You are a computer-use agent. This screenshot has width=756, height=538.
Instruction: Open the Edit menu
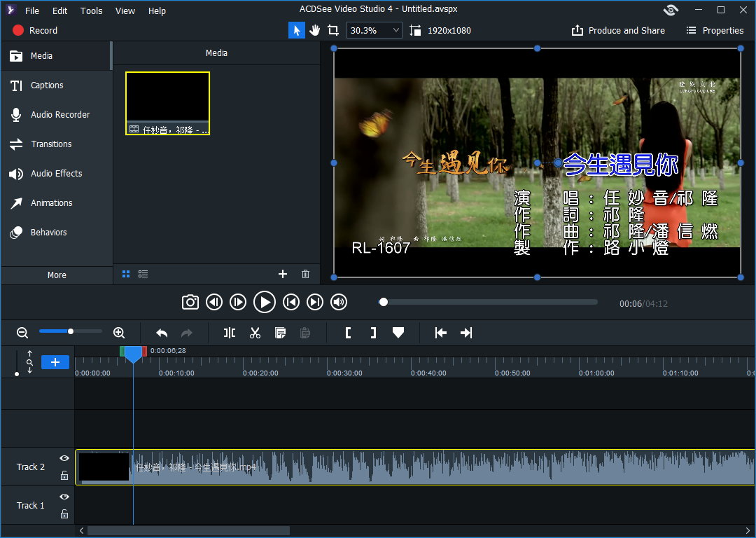(59, 11)
